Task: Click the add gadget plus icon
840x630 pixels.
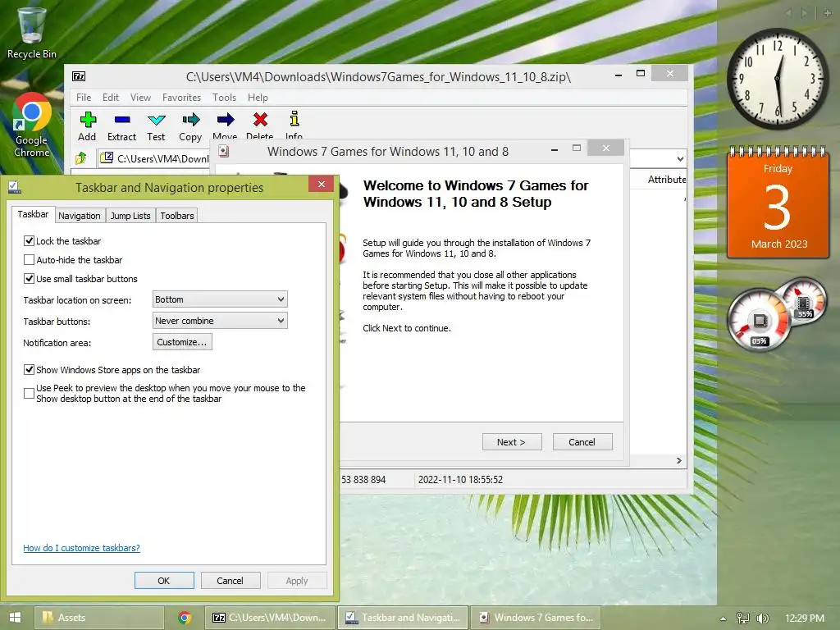Action: tap(827, 13)
